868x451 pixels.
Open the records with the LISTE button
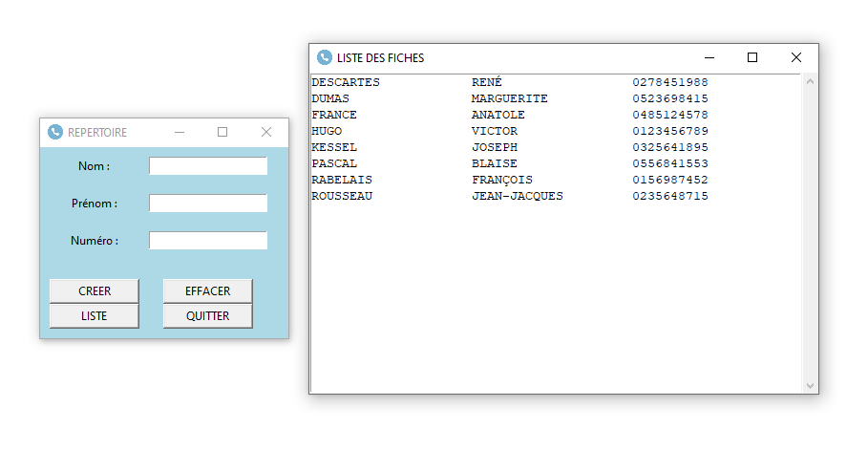[94, 316]
